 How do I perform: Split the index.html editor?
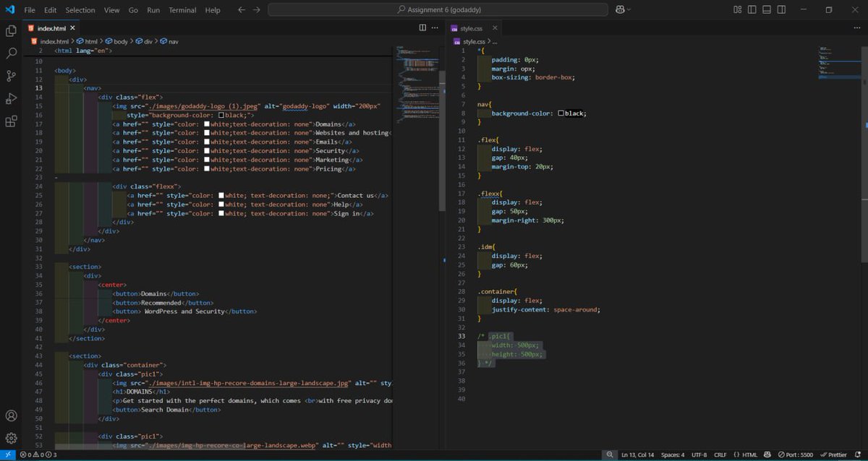pyautogui.click(x=422, y=27)
